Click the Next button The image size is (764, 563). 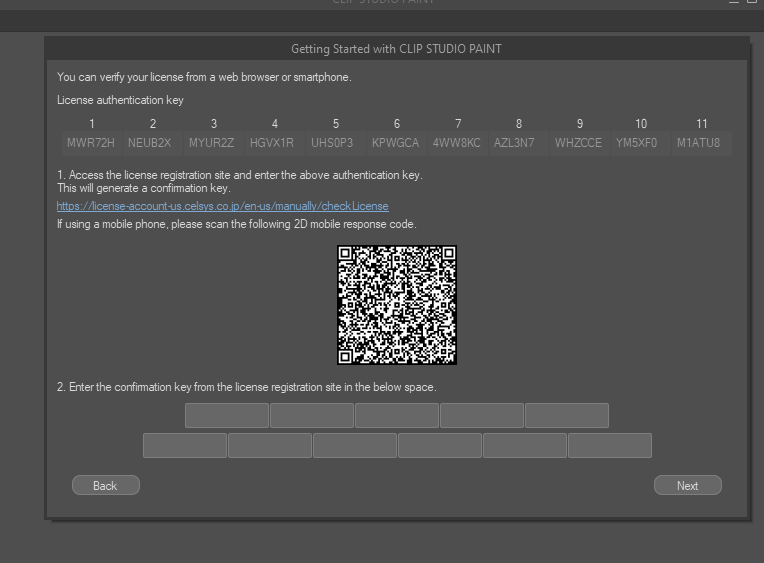[x=688, y=485]
